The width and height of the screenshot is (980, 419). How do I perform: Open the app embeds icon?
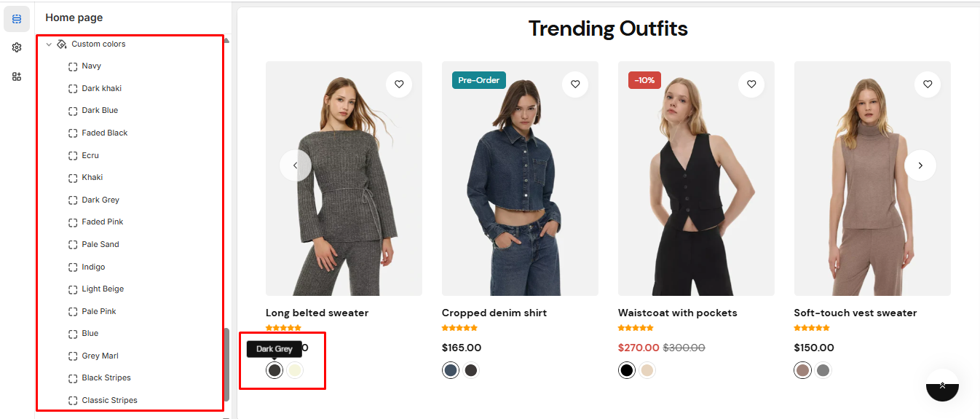17,77
